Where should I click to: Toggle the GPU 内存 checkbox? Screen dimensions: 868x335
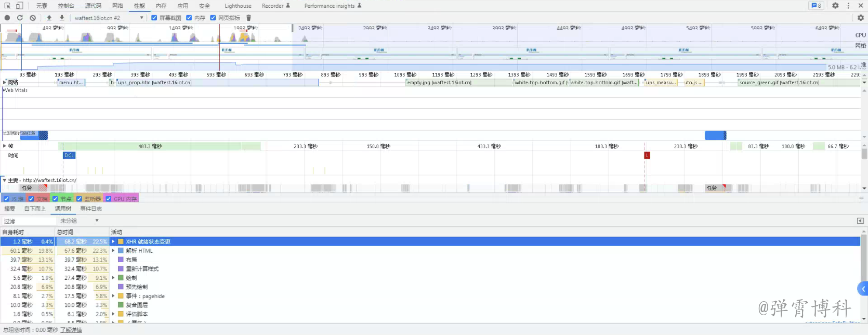click(109, 199)
